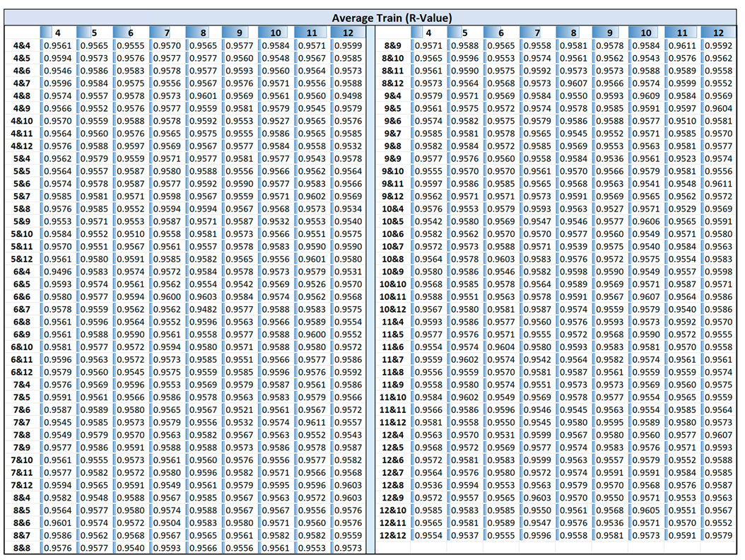Select the row label '4&8'
Viewport: 745px width, 560px height.
[x=22, y=96]
